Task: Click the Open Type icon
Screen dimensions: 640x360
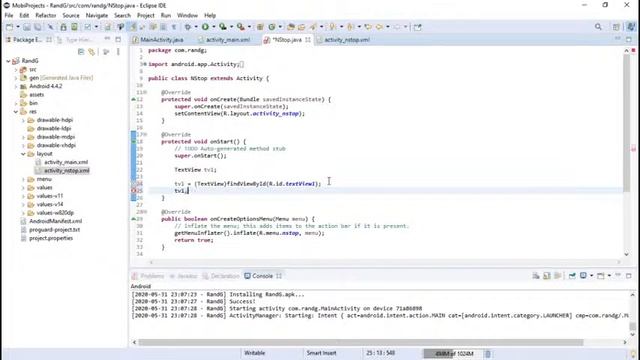Action: point(291,27)
